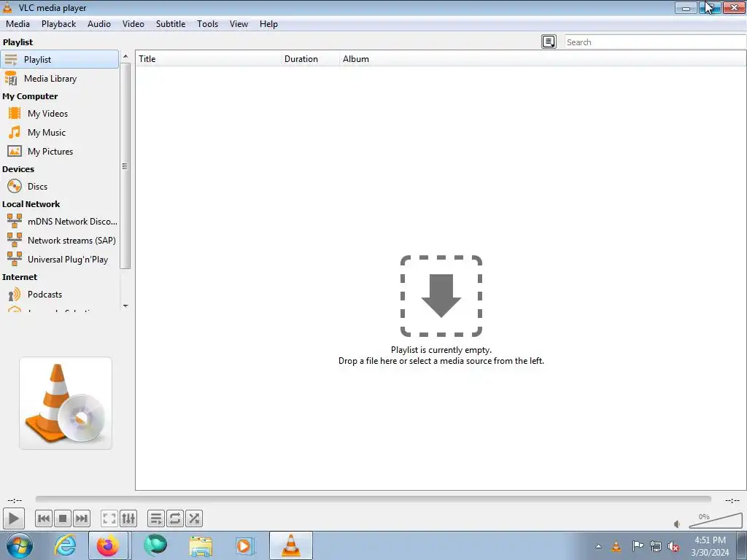Open the network status tray icon
This screenshot has height=560, width=747.
tap(656, 546)
